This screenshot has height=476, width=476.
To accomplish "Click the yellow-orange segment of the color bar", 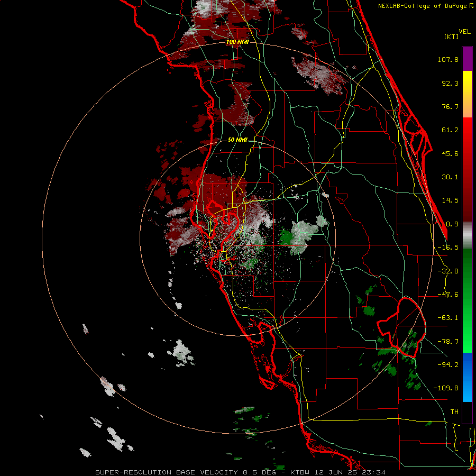I will [467, 94].
